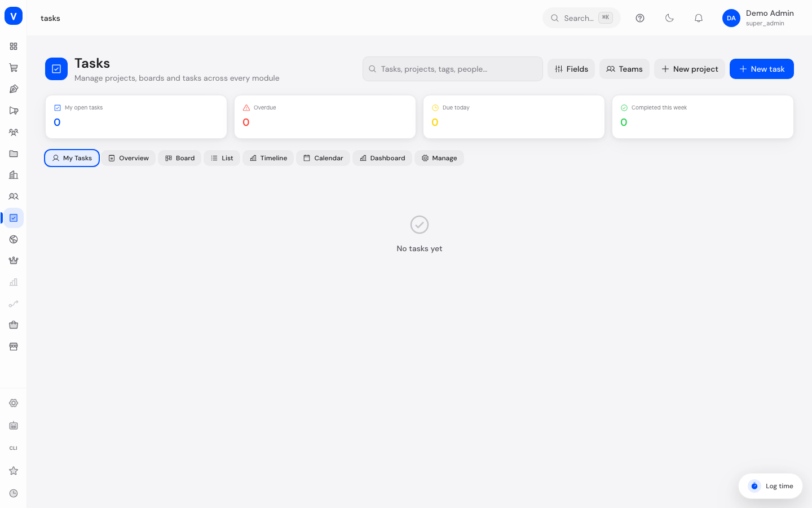Open the folder sidebar icon

coord(14,154)
